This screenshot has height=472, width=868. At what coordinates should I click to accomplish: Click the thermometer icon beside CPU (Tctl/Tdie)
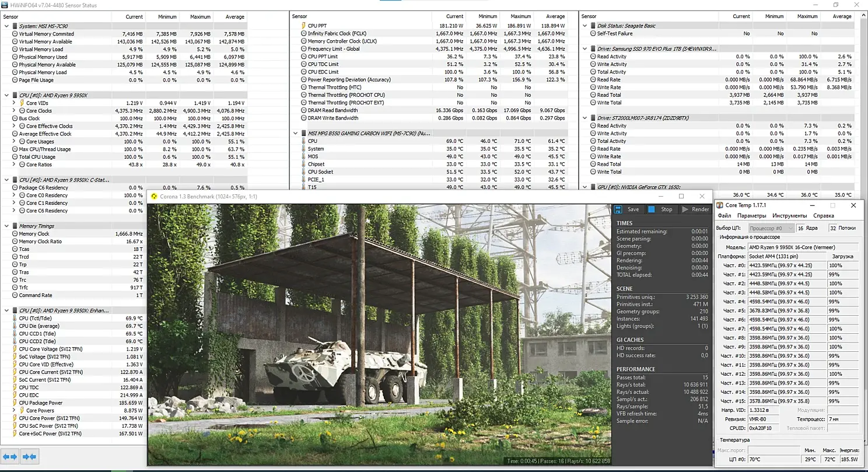(x=15, y=319)
